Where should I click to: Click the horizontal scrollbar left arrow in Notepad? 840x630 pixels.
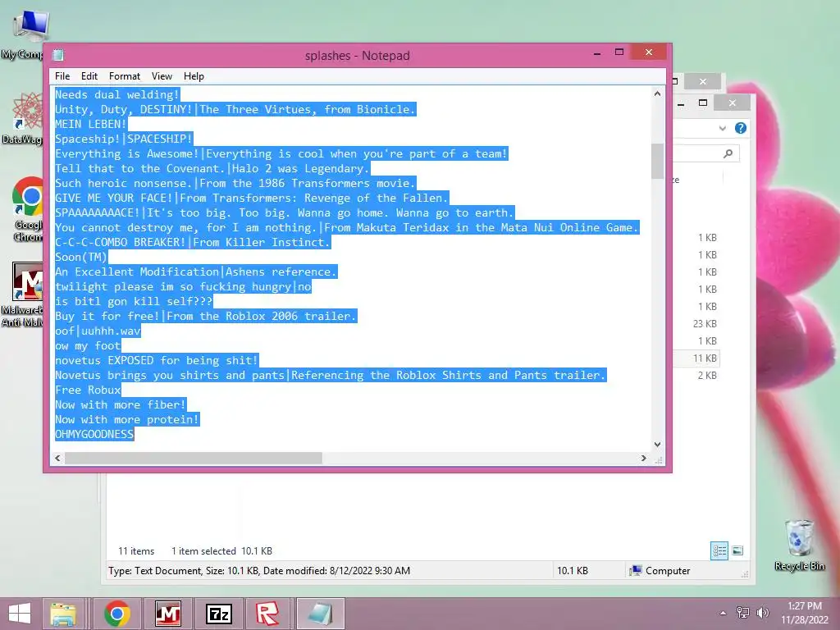(58, 458)
